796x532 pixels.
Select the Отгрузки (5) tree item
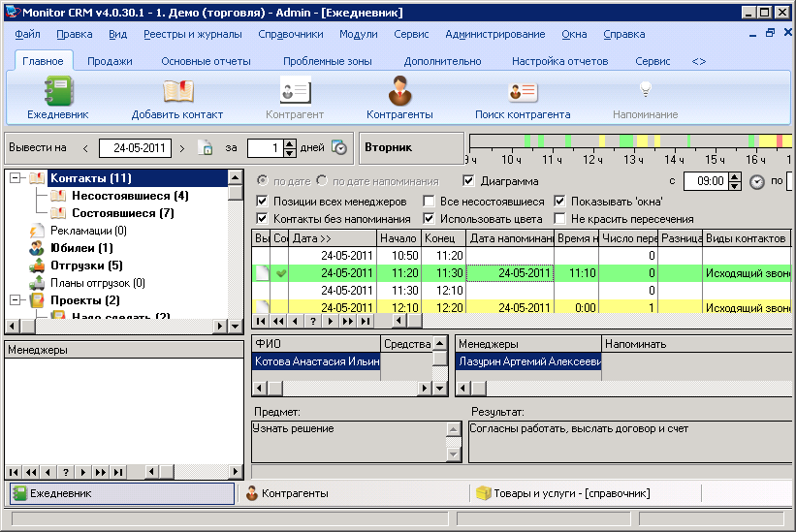coord(86,266)
